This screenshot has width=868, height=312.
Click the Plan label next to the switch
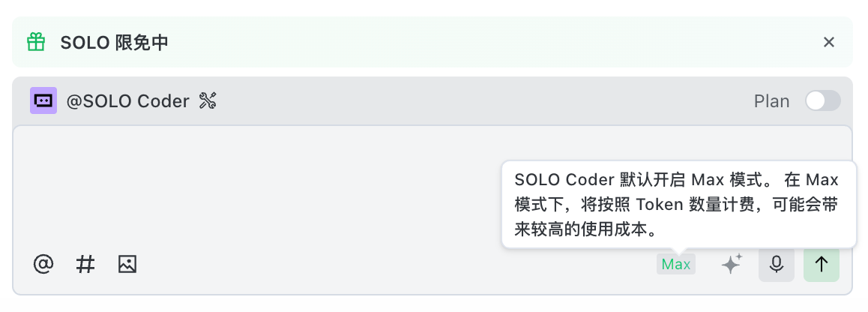771,100
